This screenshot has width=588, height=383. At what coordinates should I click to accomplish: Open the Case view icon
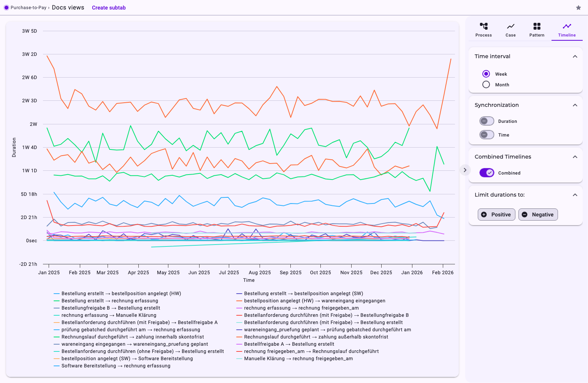point(510,26)
